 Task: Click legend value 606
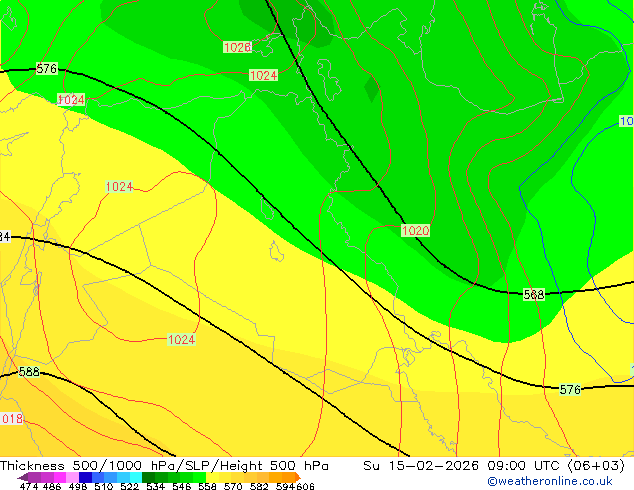tap(305, 486)
